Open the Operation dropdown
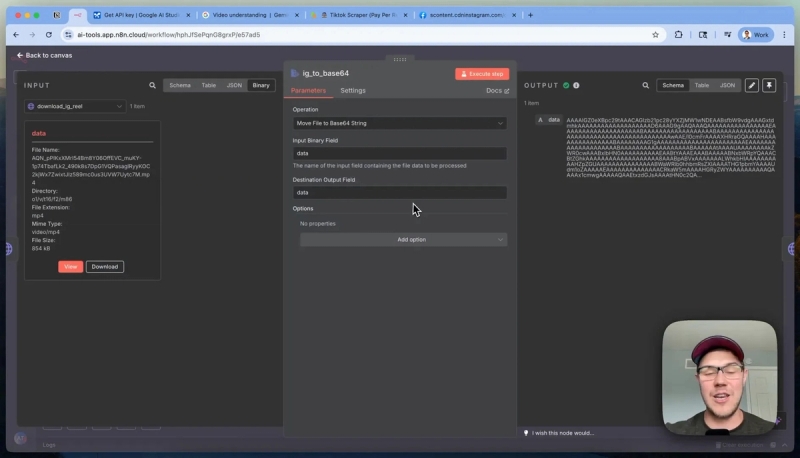Viewport: 800px width, 458px height. tap(399, 123)
